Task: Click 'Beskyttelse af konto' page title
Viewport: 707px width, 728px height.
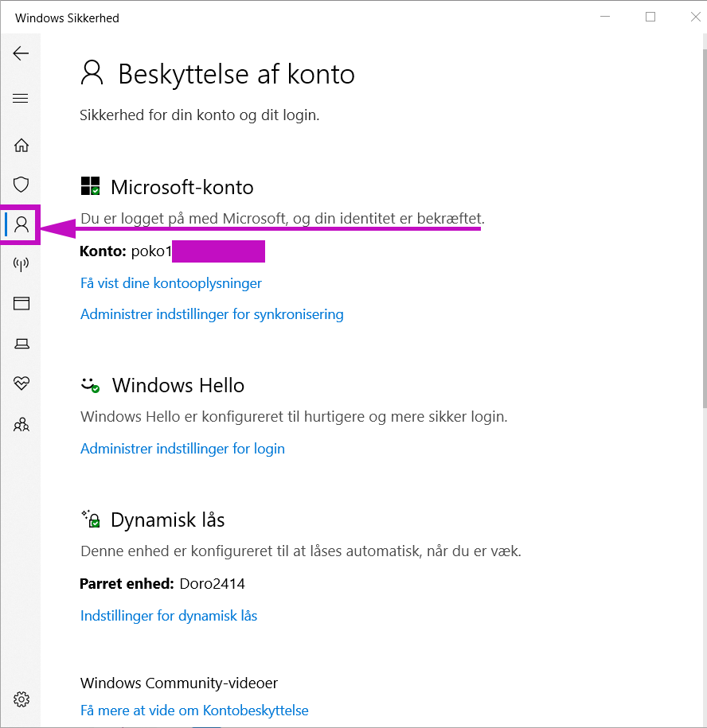Action: click(236, 74)
